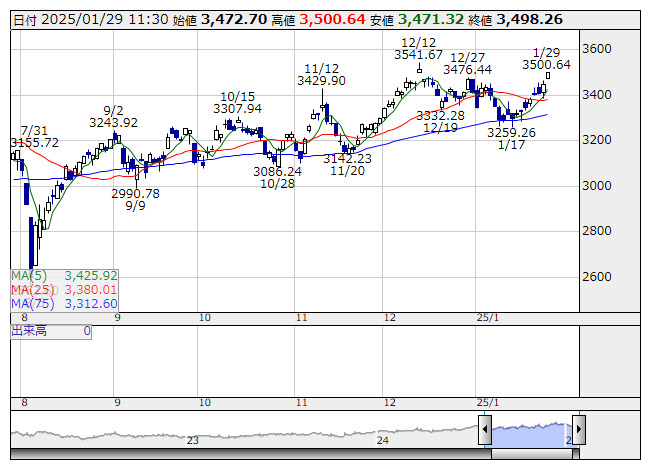The image size is (653, 470).
Task: Click the 2600 price axis label
Action: point(596,276)
